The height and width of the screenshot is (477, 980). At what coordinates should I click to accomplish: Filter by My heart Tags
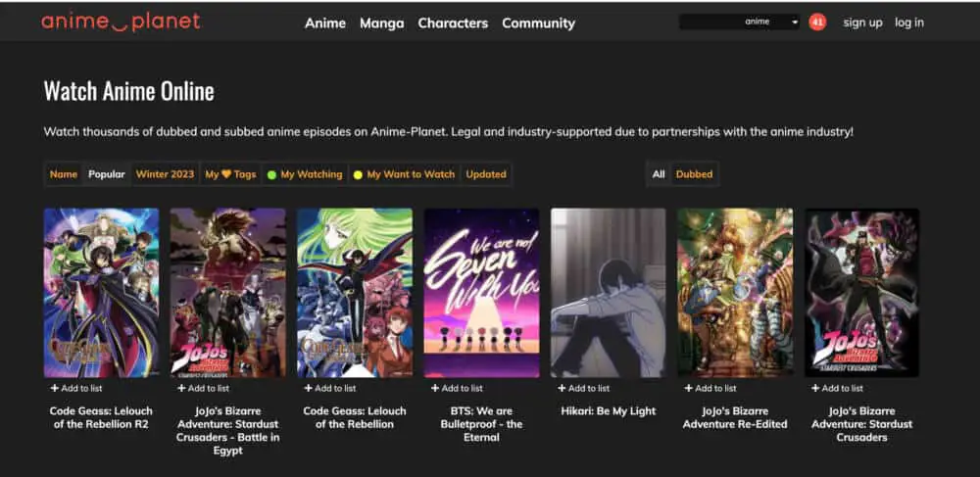(x=230, y=174)
